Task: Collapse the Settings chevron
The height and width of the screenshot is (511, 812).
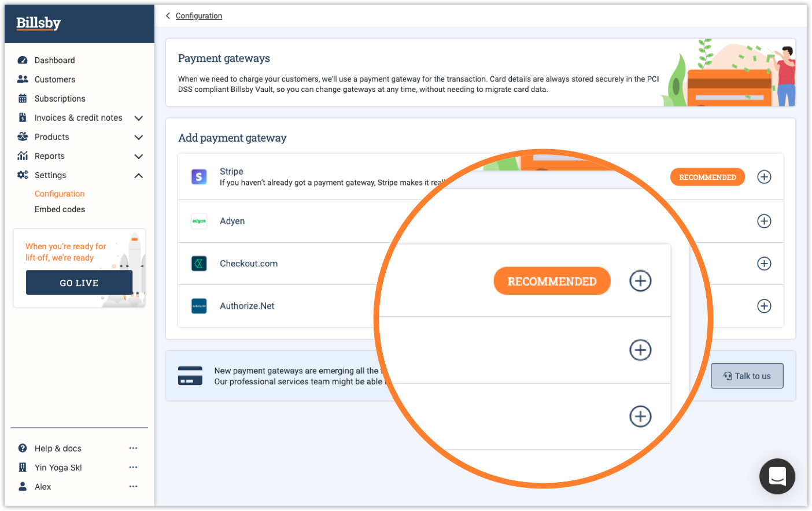Action: (x=138, y=175)
